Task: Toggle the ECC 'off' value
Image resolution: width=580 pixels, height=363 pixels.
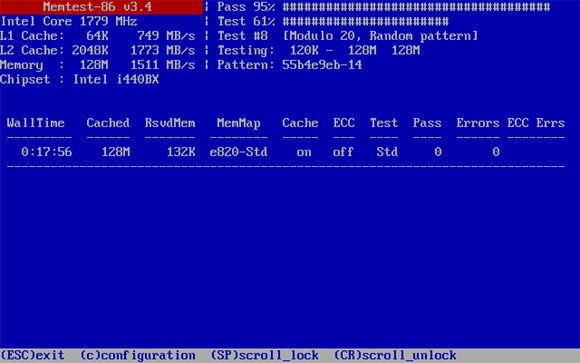Action: pyautogui.click(x=343, y=152)
